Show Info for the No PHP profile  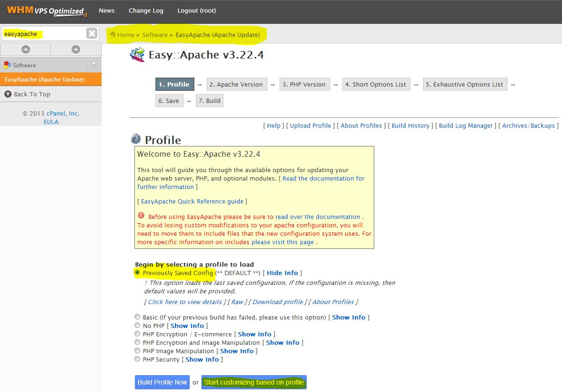(187, 326)
